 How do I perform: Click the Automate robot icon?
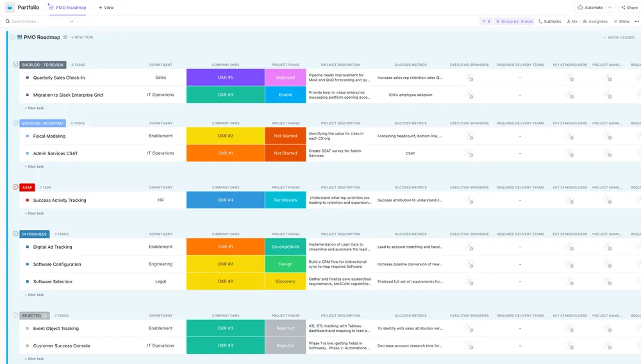580,7
